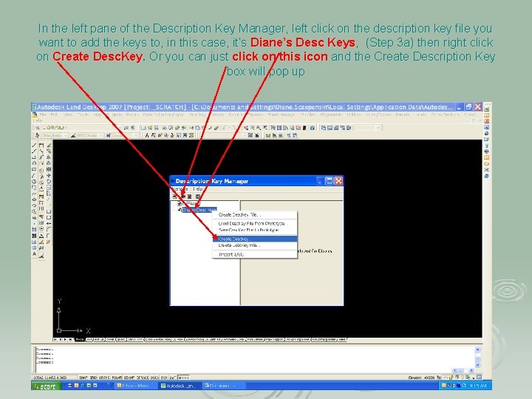
Task: Click the MODEL button in status bar
Action: (183, 378)
